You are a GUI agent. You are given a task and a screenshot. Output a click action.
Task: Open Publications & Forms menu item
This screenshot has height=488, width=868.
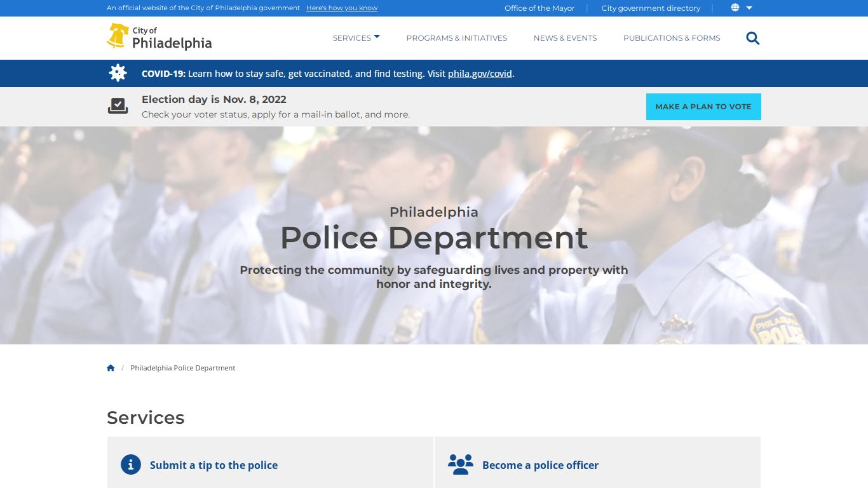[x=672, y=38]
